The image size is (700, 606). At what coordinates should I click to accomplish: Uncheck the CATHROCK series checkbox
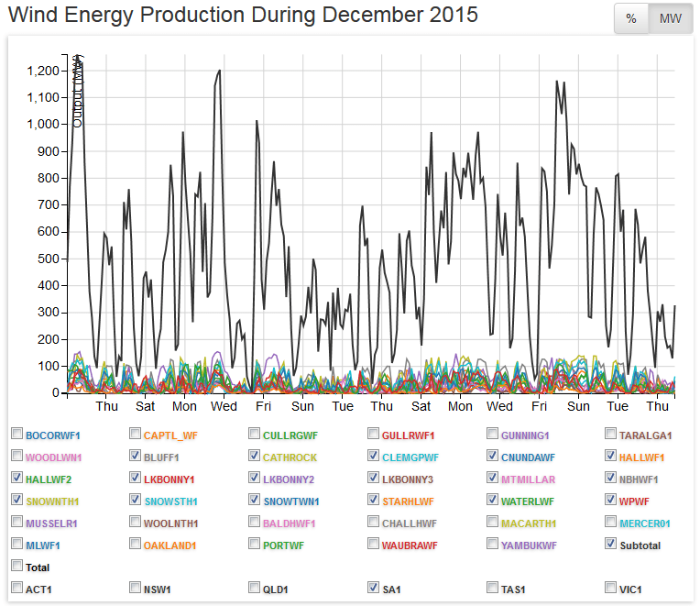coord(255,457)
